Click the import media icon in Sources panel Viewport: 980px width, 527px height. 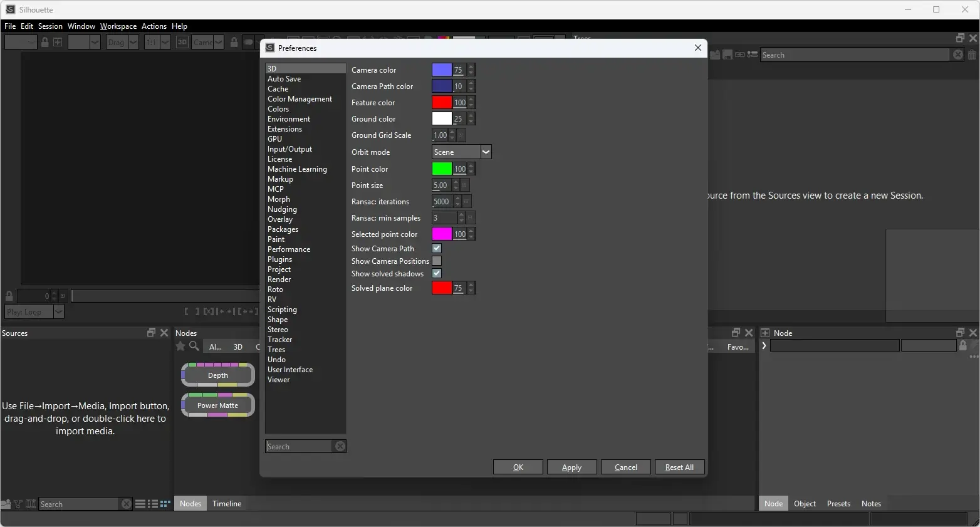tap(6, 504)
